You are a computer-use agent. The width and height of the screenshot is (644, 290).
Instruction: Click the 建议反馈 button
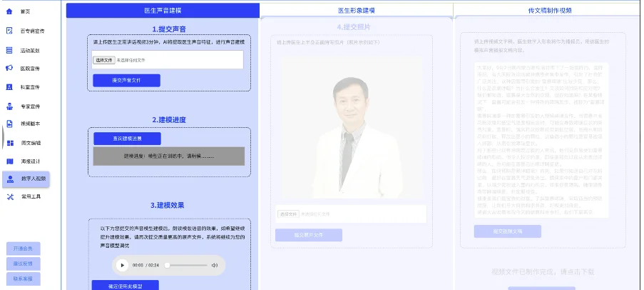23,264
